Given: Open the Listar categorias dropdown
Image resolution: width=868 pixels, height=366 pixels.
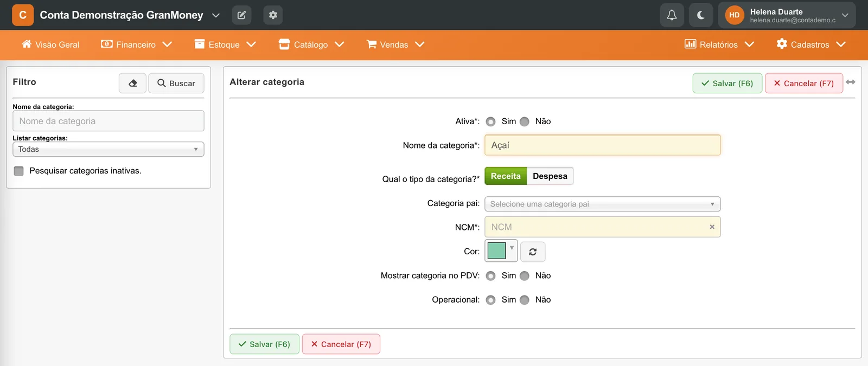Looking at the screenshot, I should (108, 149).
